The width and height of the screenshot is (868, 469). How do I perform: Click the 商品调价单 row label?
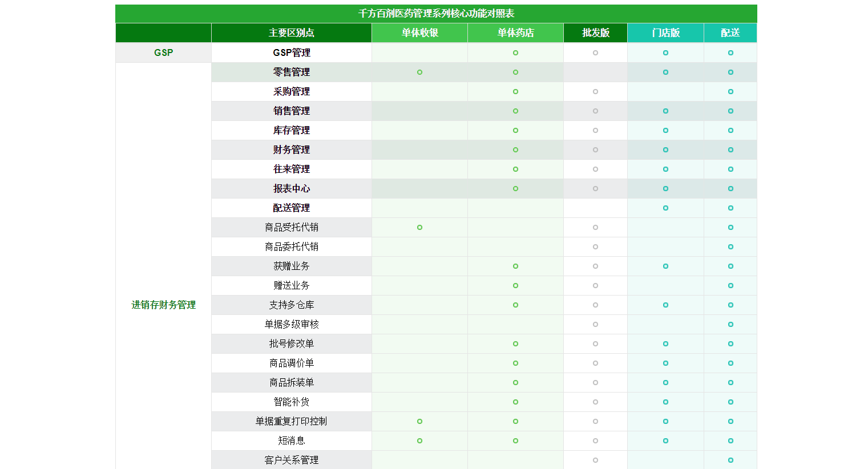coord(292,363)
